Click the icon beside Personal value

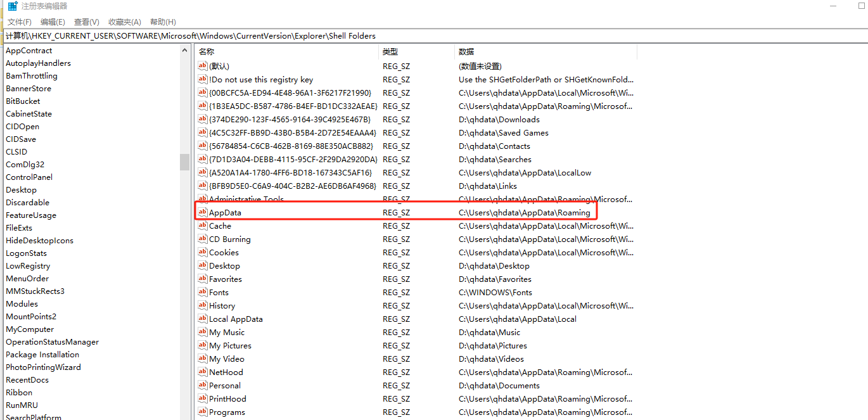(203, 385)
